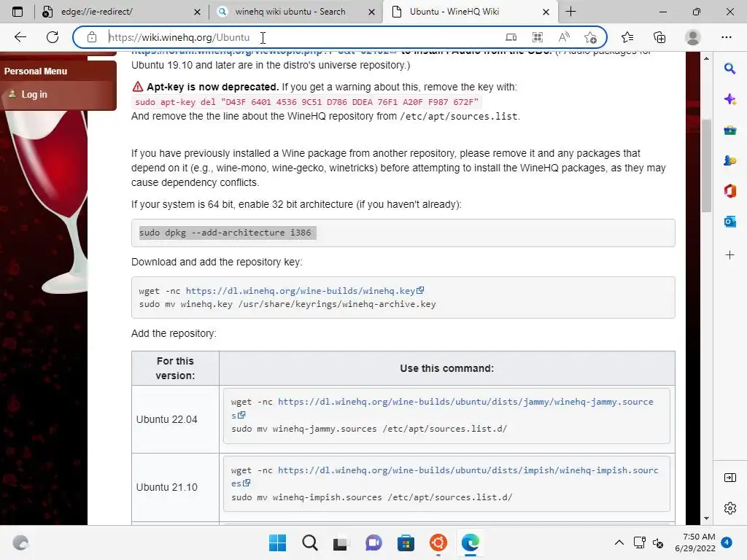Click the Ubuntu 21.10 table cell
Image resolution: width=747 pixels, height=560 pixels.
(x=175, y=487)
